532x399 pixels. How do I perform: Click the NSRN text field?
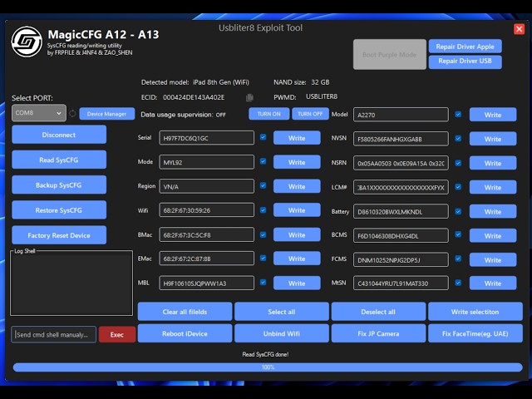[x=401, y=163]
